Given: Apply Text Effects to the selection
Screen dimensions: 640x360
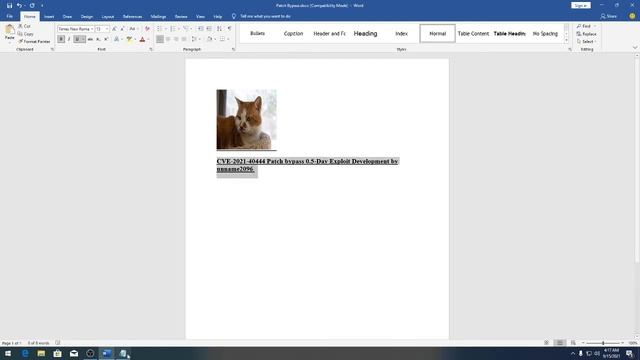Looking at the screenshot, I should tap(116, 39).
